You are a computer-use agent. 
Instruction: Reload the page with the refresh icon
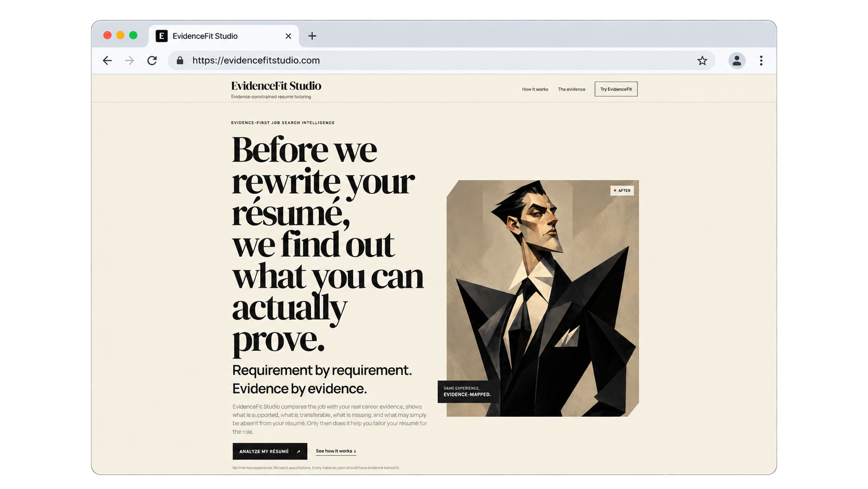point(152,61)
